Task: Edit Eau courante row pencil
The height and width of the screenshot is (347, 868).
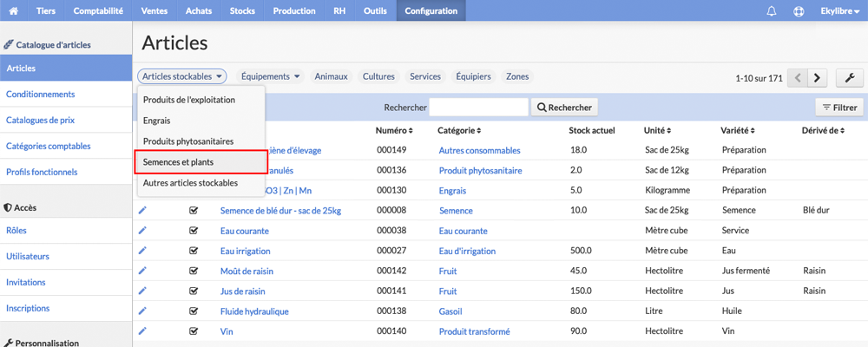Action: 142,230
